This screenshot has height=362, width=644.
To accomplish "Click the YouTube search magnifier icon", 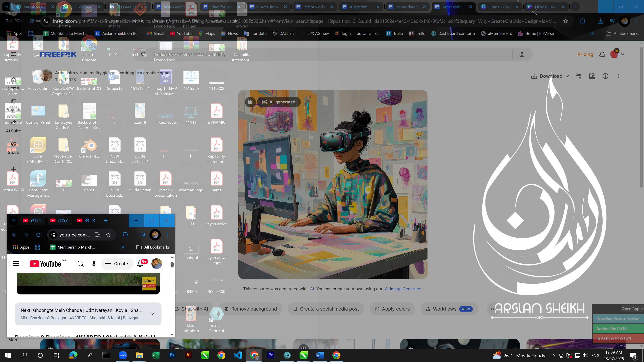I will [80, 264].
